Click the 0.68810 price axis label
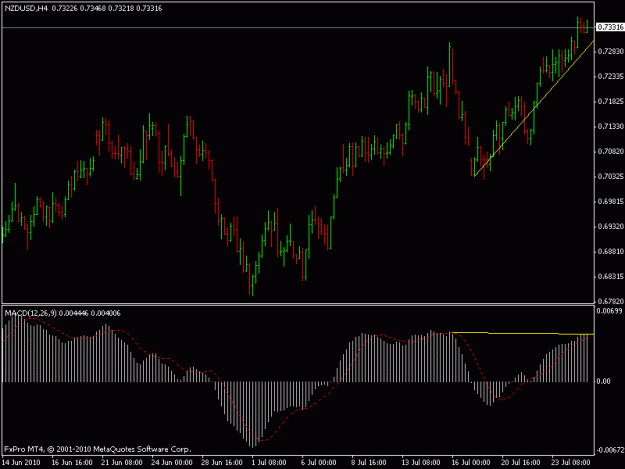The width and height of the screenshot is (625, 469). 610,251
